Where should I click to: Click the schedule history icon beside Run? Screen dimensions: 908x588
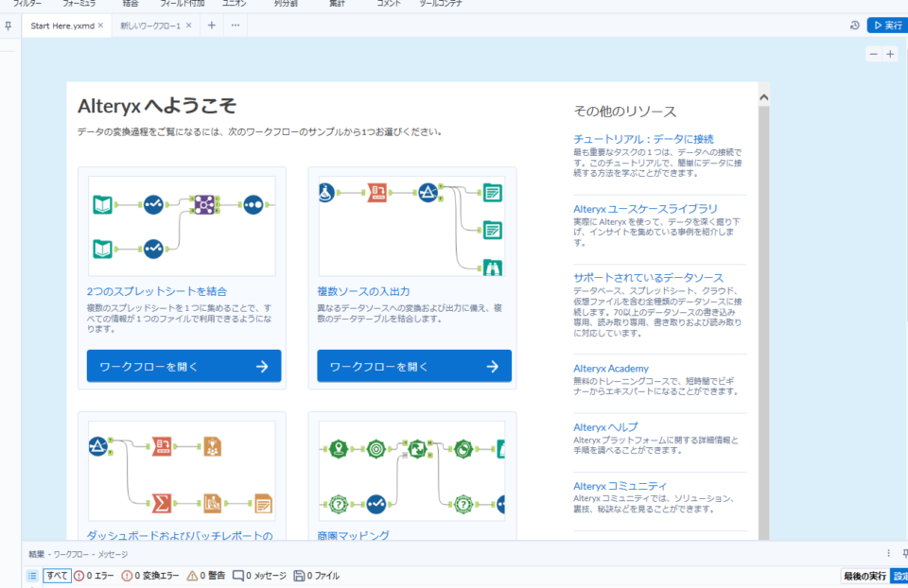854,26
